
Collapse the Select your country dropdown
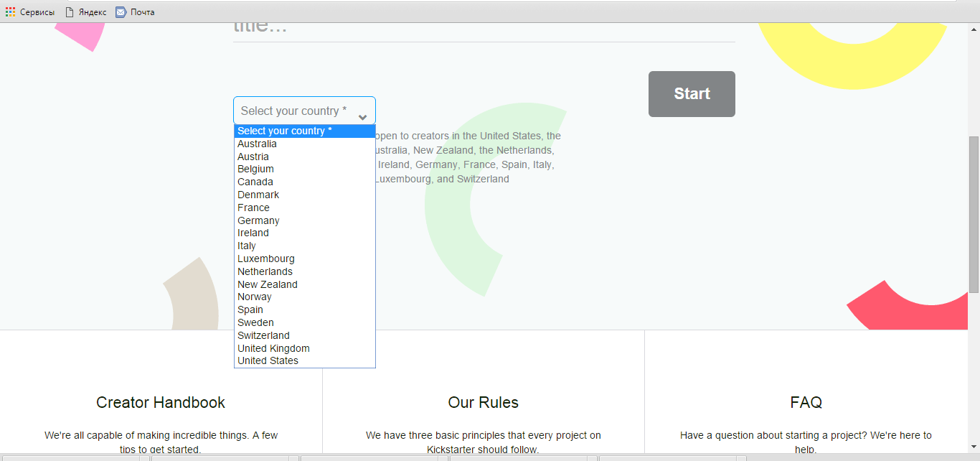pyautogui.click(x=304, y=111)
